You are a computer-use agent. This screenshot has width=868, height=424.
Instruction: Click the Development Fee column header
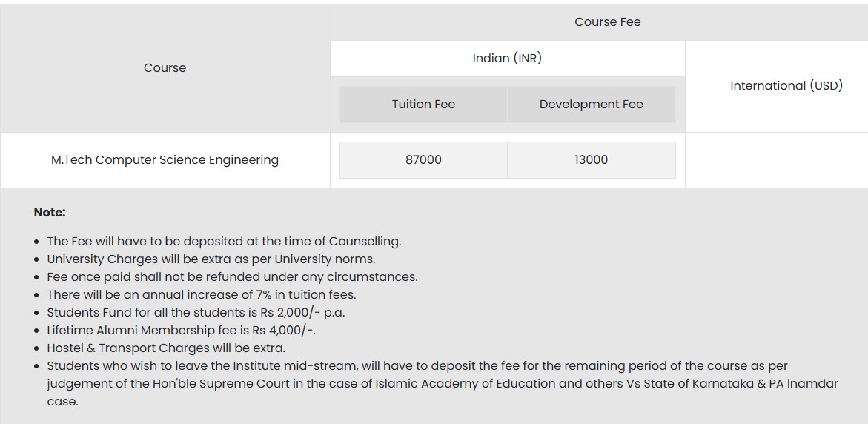[x=591, y=105]
